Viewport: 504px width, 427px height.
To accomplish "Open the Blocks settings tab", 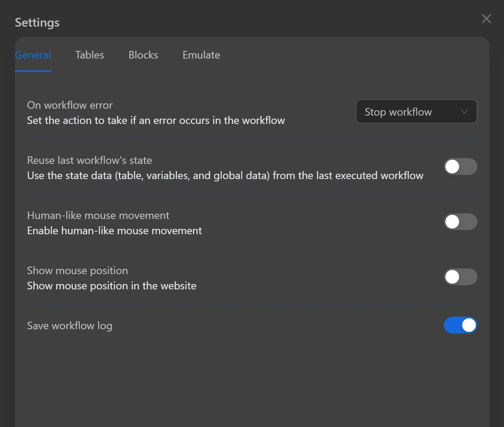I will coord(143,55).
